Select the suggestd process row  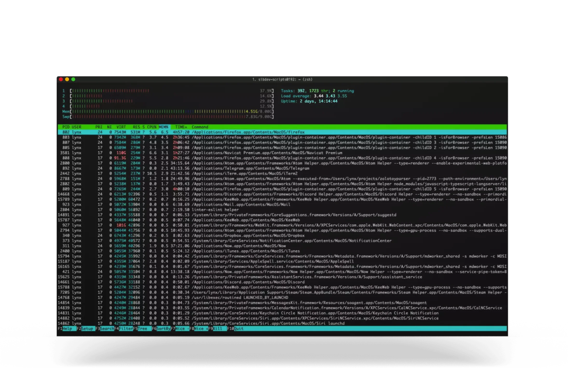[x=282, y=215]
